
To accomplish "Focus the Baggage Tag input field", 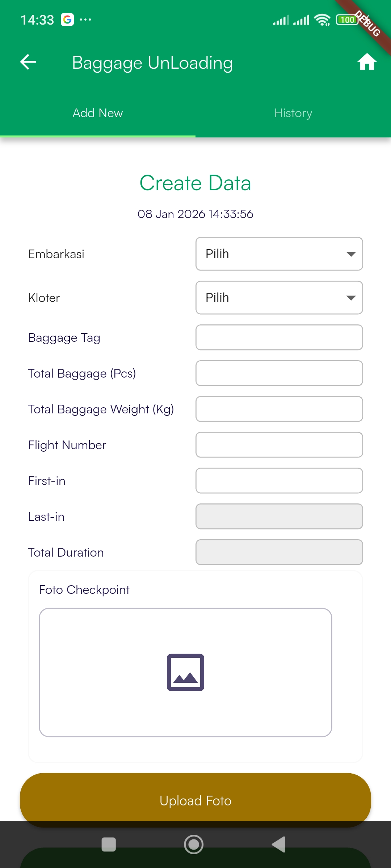I will pyautogui.click(x=279, y=337).
